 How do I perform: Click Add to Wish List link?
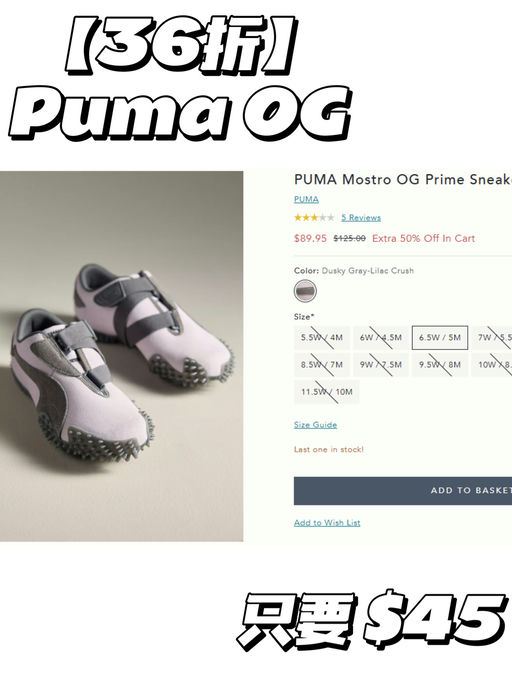pos(327,523)
